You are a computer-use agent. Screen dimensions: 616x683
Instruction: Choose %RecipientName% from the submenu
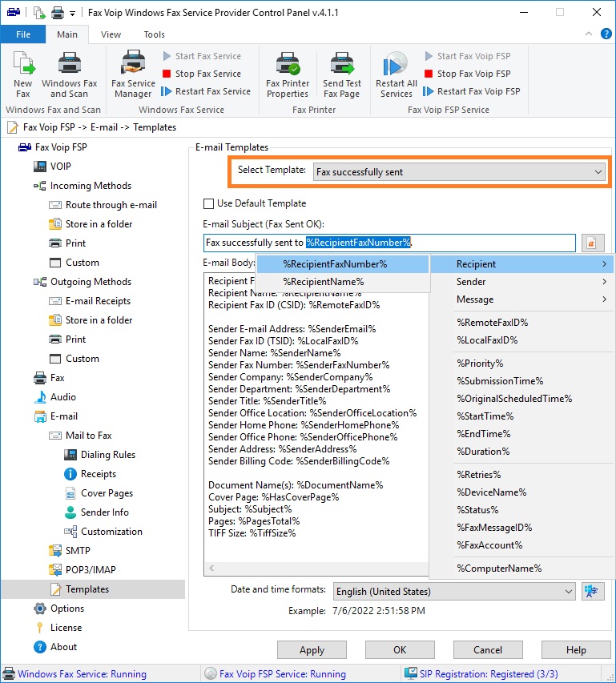coord(343,282)
